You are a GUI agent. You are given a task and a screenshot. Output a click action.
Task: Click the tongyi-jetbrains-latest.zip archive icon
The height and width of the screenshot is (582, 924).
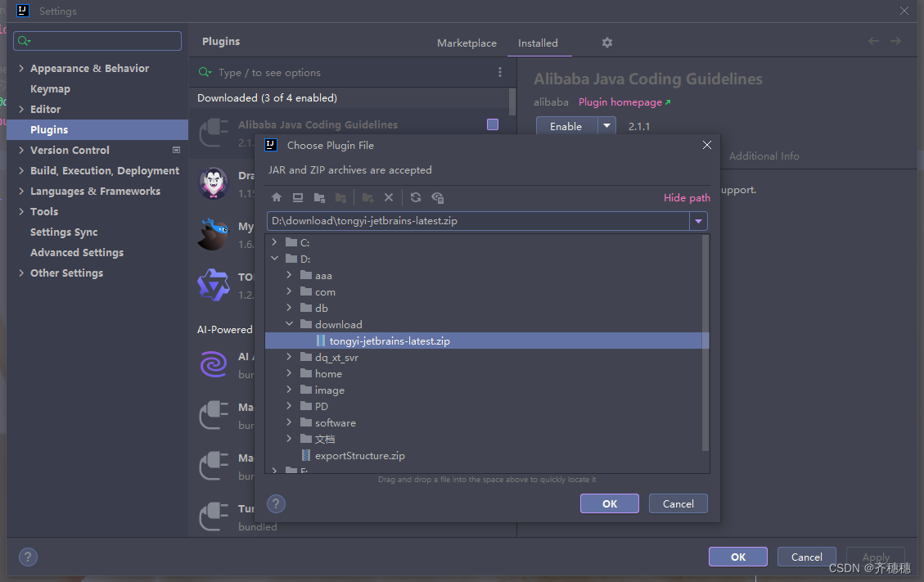(321, 341)
